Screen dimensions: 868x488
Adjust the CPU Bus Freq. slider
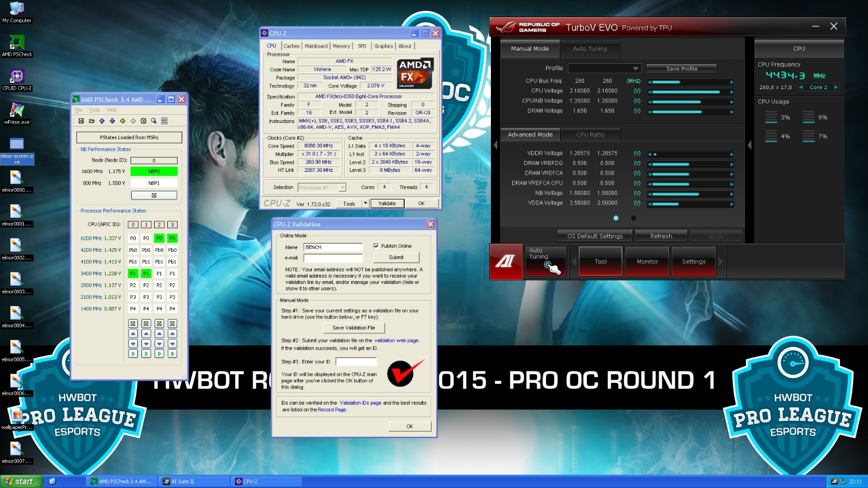click(690, 82)
